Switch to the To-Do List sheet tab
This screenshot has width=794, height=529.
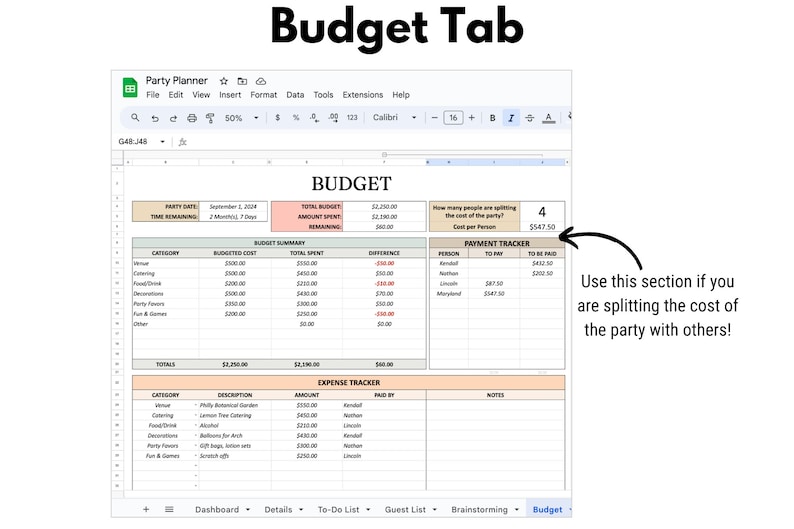(x=338, y=510)
